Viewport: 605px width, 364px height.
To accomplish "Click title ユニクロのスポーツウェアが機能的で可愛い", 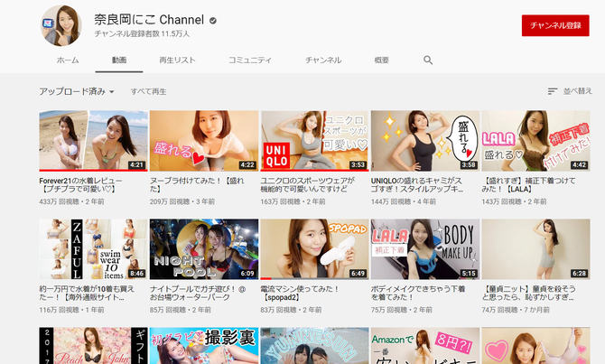I will coord(308,185).
